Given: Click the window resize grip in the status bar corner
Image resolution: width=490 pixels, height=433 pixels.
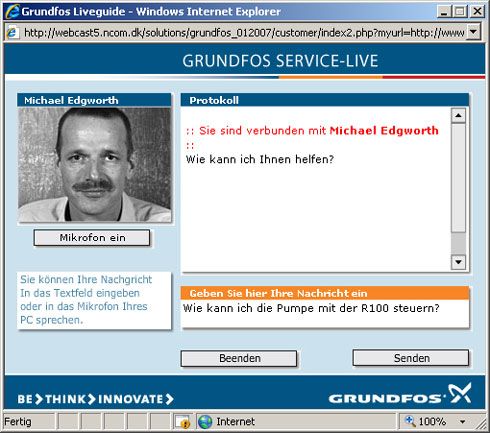Looking at the screenshot, I should 481,424.
